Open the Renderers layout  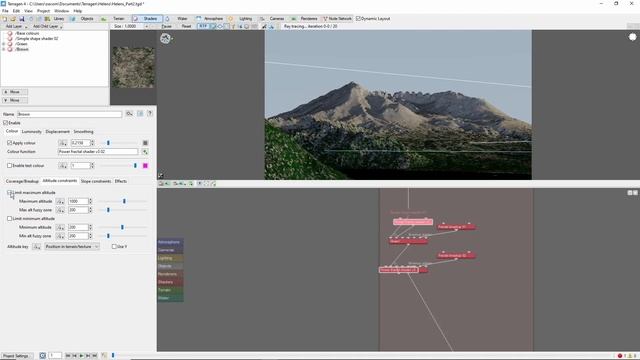pyautogui.click(x=304, y=19)
